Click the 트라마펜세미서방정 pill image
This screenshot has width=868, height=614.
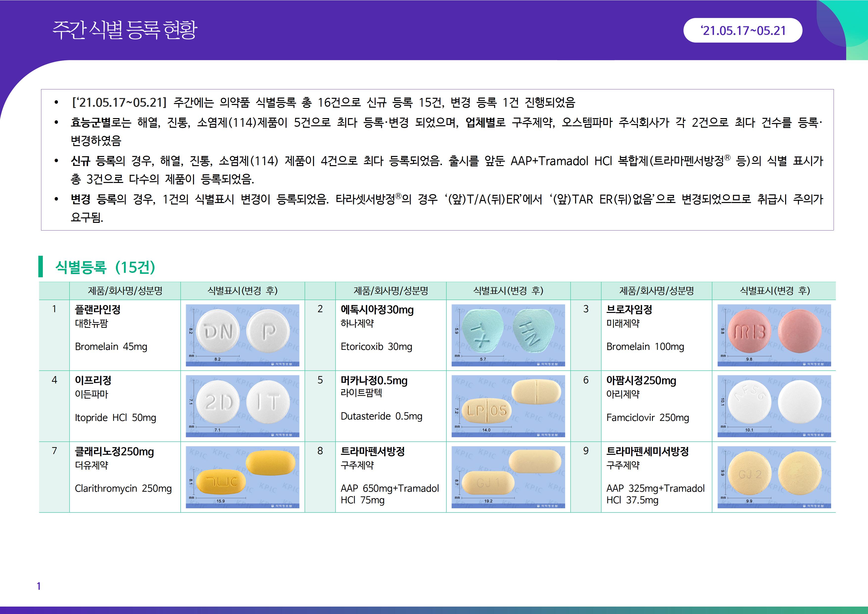(x=774, y=477)
